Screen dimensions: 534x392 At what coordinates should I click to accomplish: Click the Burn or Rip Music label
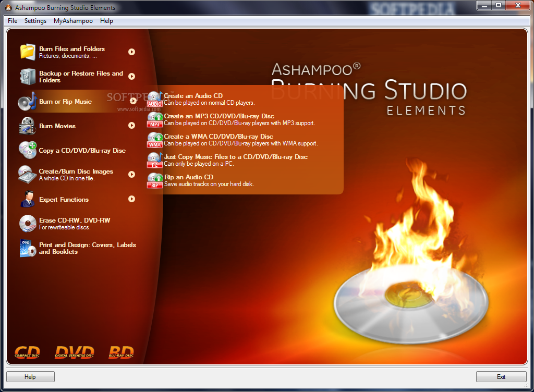pos(65,102)
